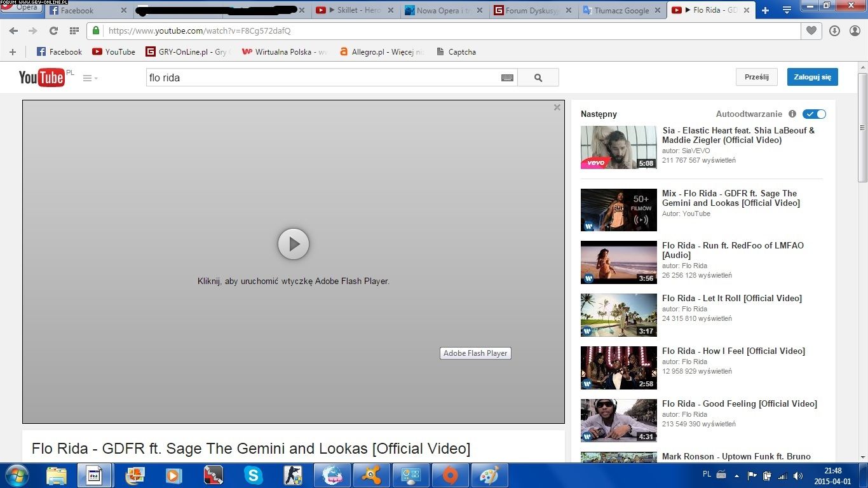This screenshot has height=488, width=868.
Task: Click the YouTube logo
Action: point(41,78)
